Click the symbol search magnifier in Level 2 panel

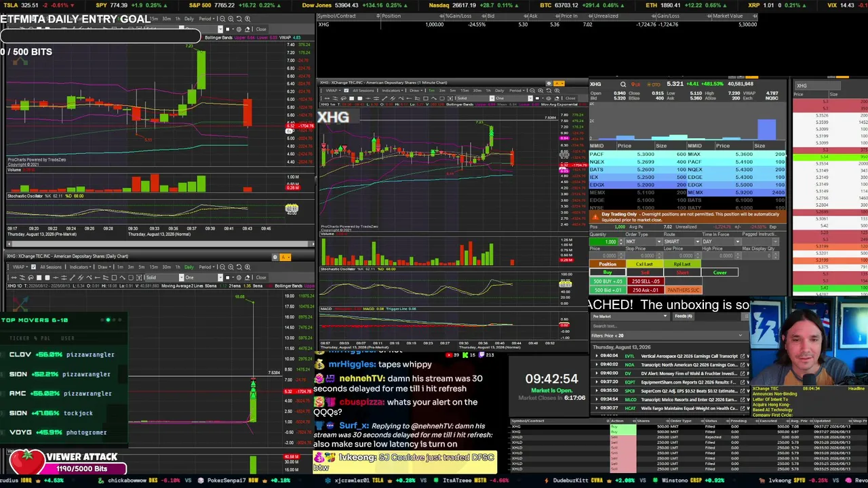point(623,84)
